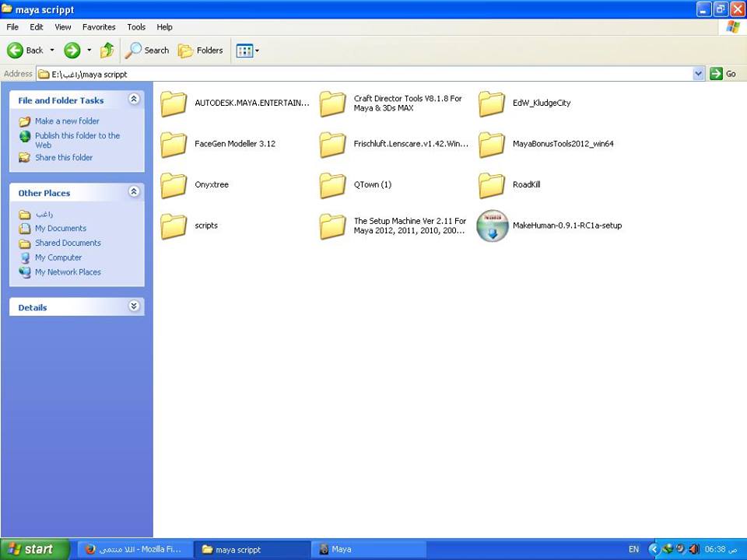Click Make a new folder link
Viewport: 747px width, 560px height.
(67, 121)
